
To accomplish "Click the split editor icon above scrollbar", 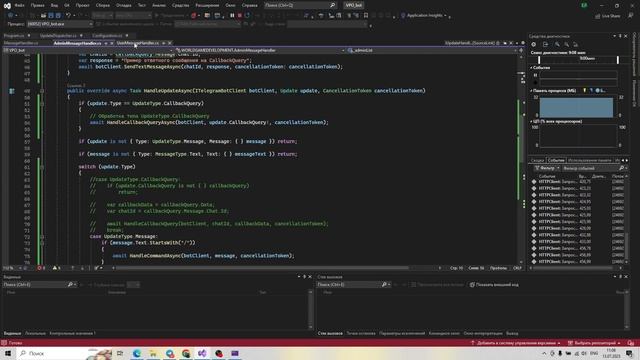I will point(521,50).
